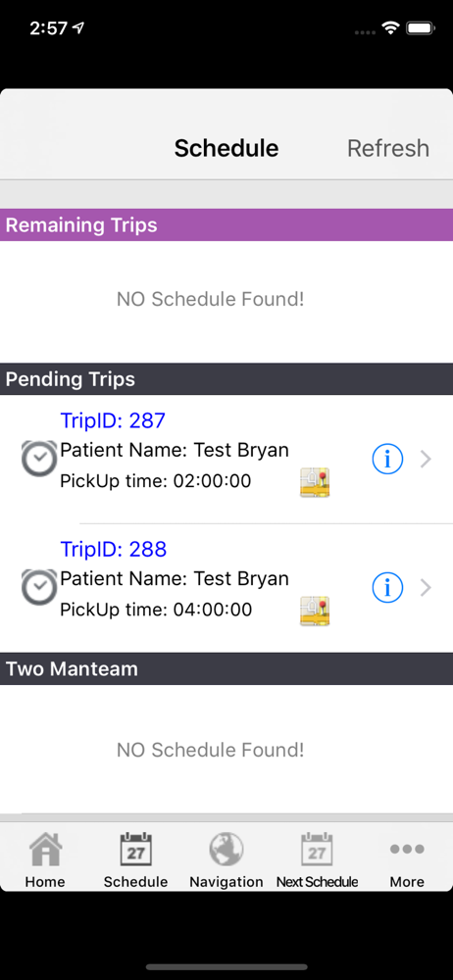Refresh the schedule list

pos(388,148)
